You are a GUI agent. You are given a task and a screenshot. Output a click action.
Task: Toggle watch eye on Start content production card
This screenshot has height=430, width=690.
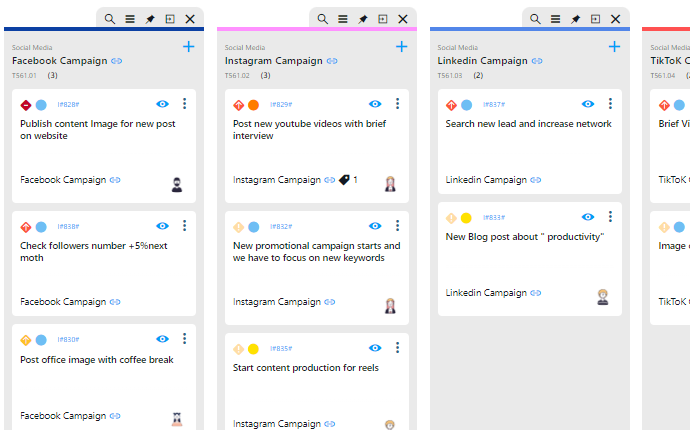pos(375,348)
